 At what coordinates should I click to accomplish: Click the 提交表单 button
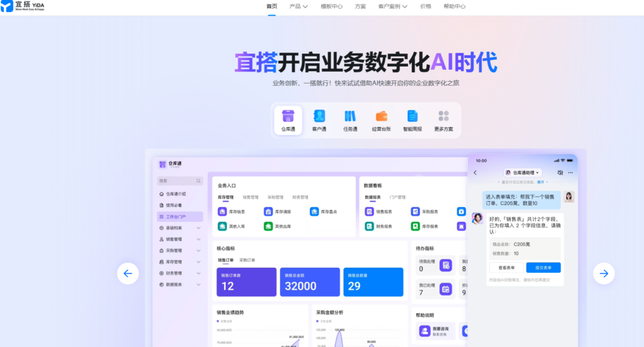click(x=543, y=267)
